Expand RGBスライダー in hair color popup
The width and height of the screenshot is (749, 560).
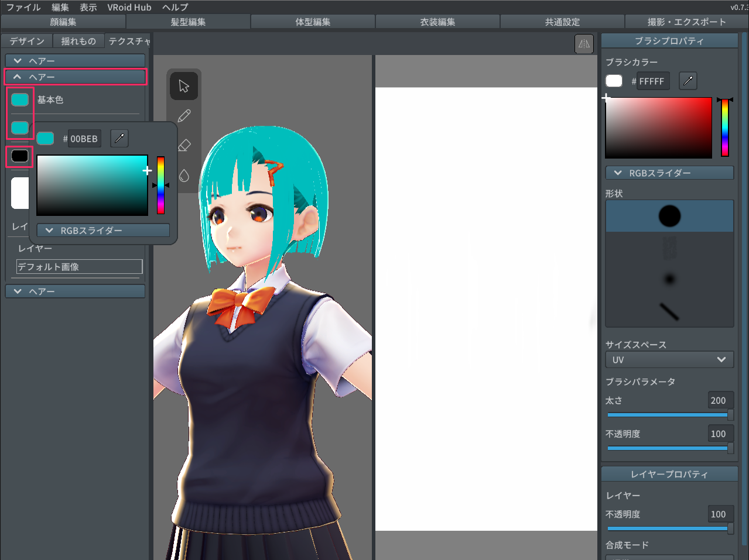click(x=103, y=231)
